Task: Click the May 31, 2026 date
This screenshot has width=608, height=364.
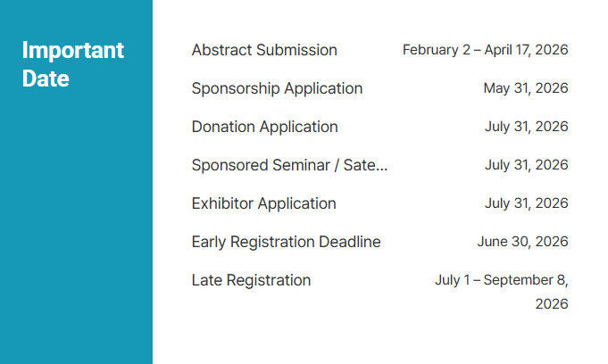Action: pyautogui.click(x=526, y=88)
